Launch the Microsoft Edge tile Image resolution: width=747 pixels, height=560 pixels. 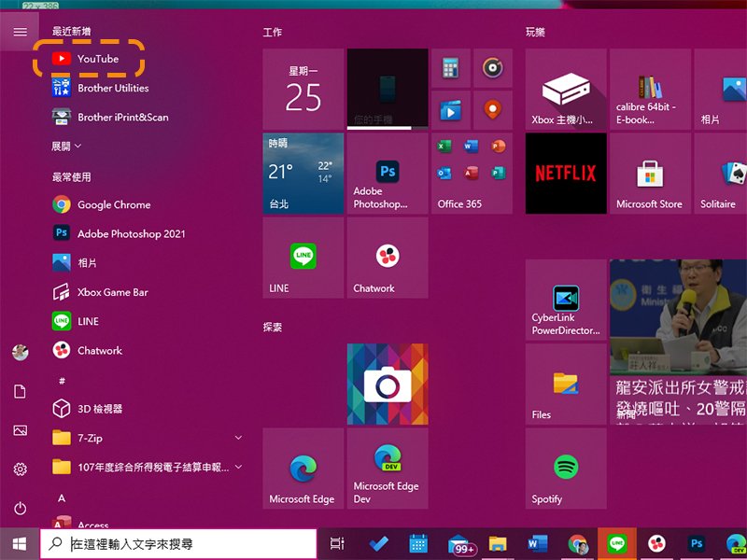pyautogui.click(x=303, y=469)
